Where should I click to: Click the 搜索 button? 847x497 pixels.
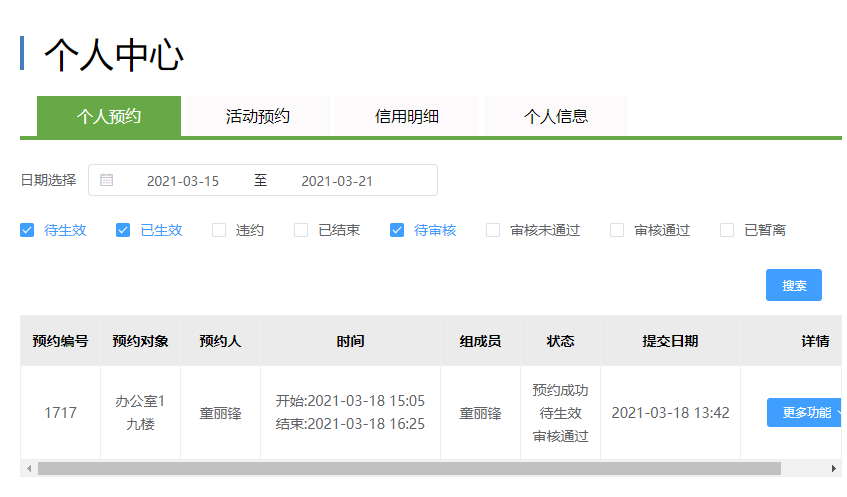pyautogui.click(x=794, y=285)
